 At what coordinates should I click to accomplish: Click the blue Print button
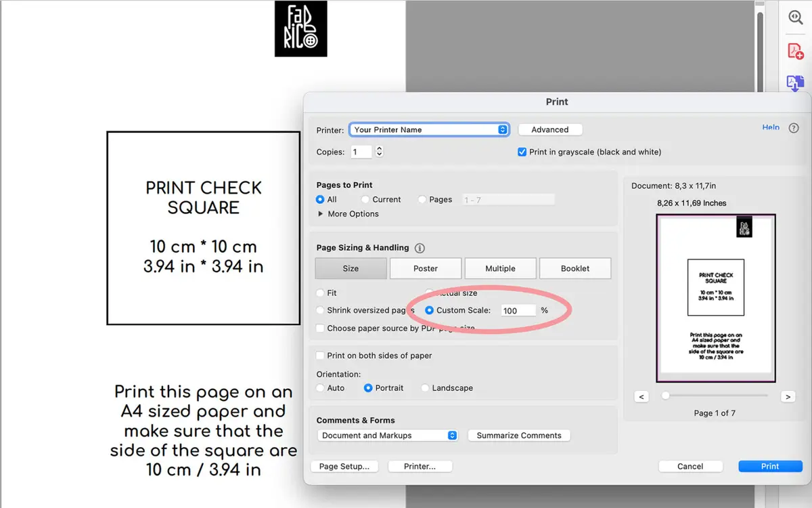pyautogui.click(x=770, y=466)
